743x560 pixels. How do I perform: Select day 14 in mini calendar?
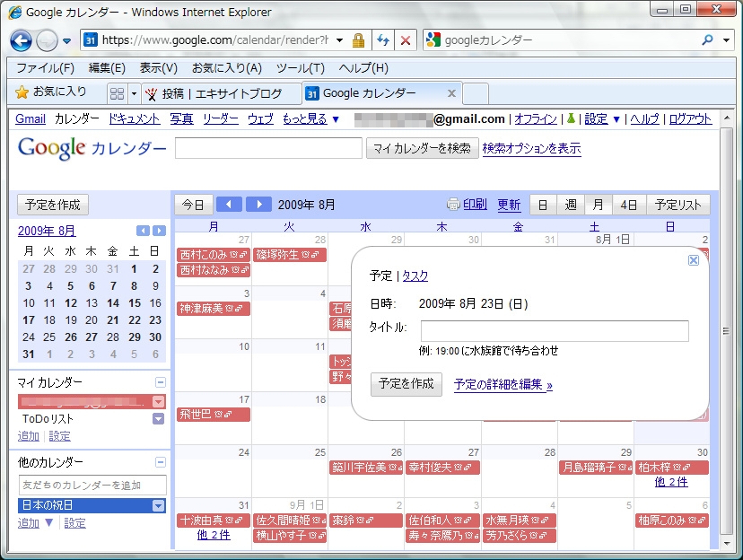pyautogui.click(x=113, y=303)
